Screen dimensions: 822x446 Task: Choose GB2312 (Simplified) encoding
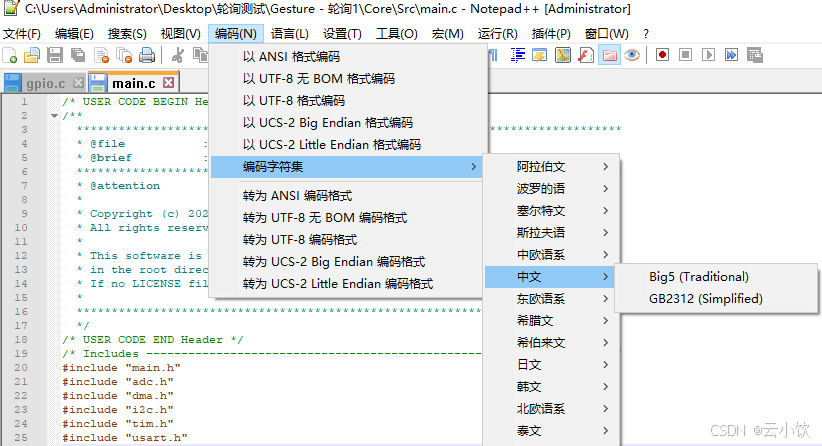tap(716, 299)
